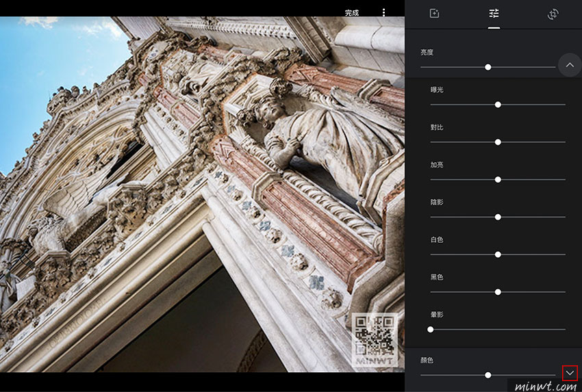Image resolution: width=582 pixels, height=392 pixels.
Task: Click the 對比 label
Action: point(437,127)
